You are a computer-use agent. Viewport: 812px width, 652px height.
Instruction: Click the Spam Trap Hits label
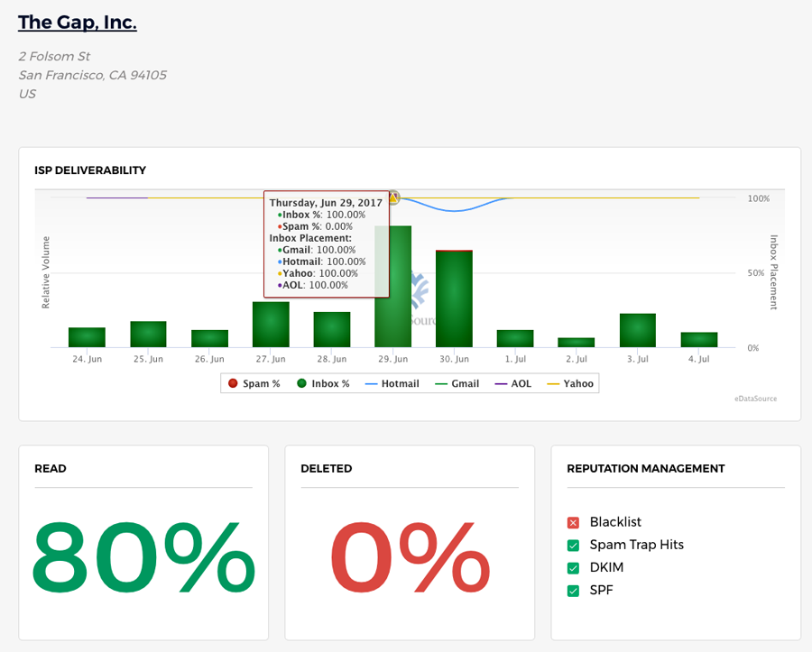coord(636,545)
